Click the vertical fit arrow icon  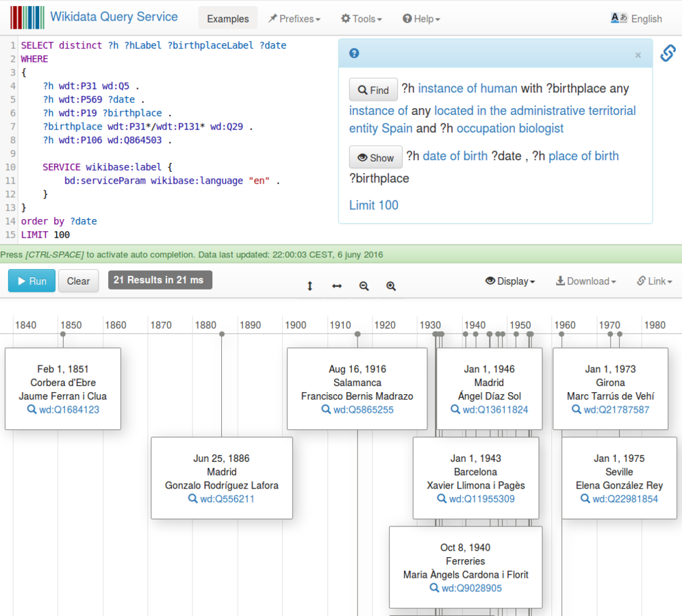coord(310,285)
